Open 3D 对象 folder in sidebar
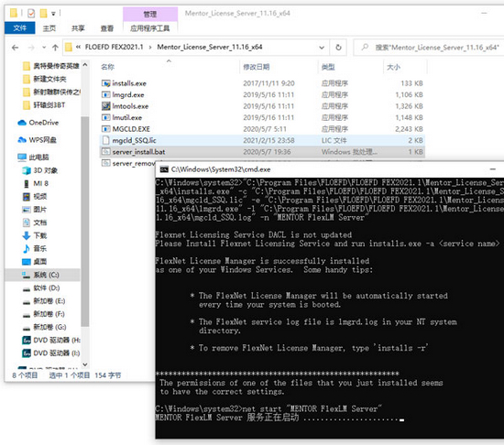This screenshot has height=445, width=504. click(x=39, y=170)
